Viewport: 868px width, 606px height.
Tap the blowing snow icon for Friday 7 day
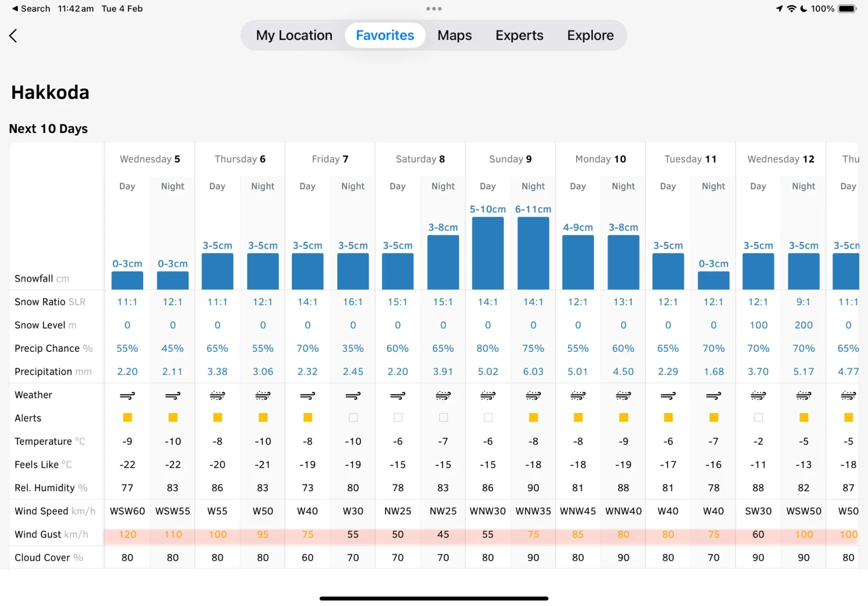tap(307, 396)
